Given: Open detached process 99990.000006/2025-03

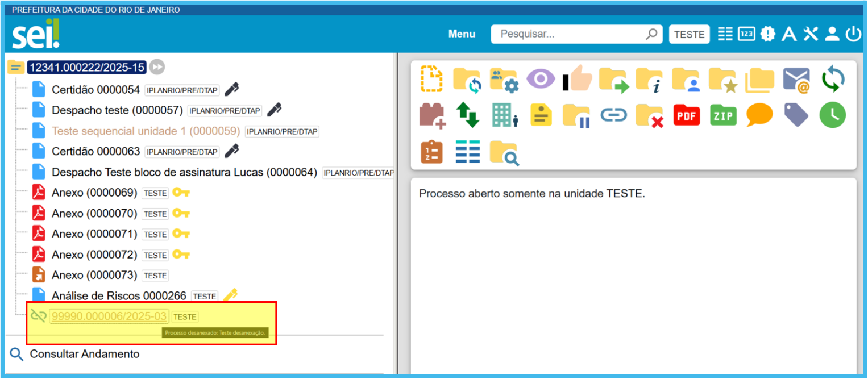Looking at the screenshot, I should 109,316.
